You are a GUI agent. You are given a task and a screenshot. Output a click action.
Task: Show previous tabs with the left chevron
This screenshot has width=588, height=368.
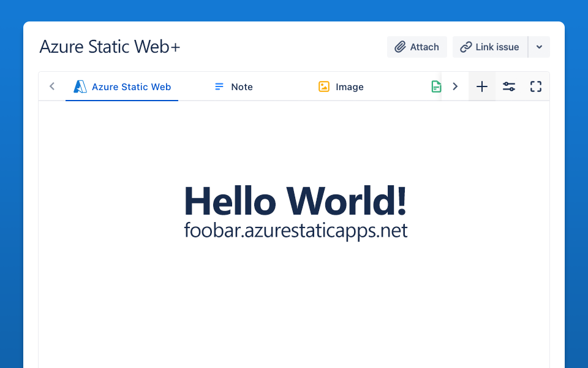(x=52, y=86)
